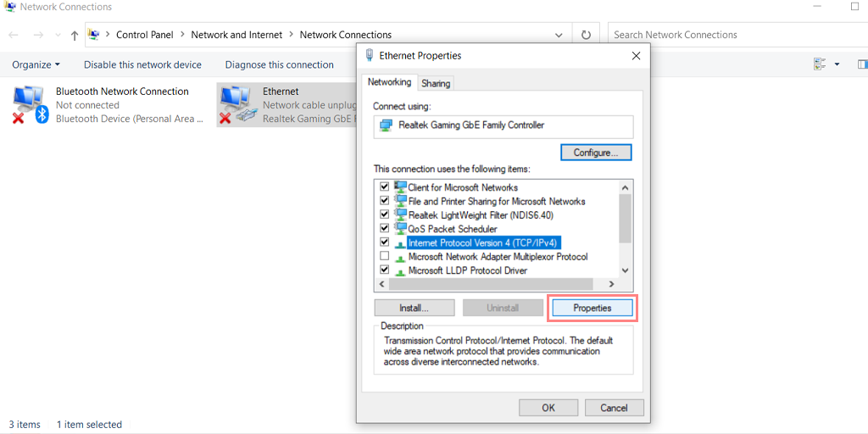This screenshot has height=434, width=868.
Task: Click the Bluetooth Network Connection icon
Action: click(x=31, y=104)
